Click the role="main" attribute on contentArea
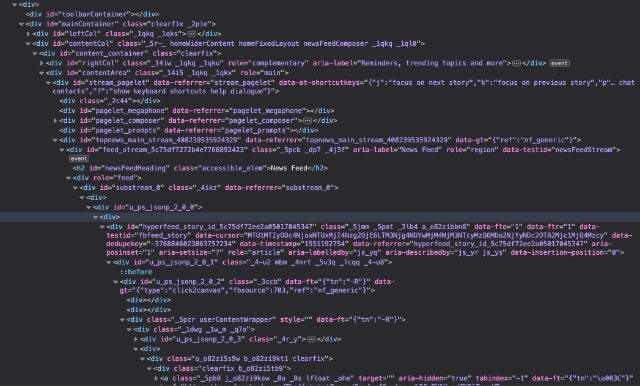640x386 pixels. point(263,73)
